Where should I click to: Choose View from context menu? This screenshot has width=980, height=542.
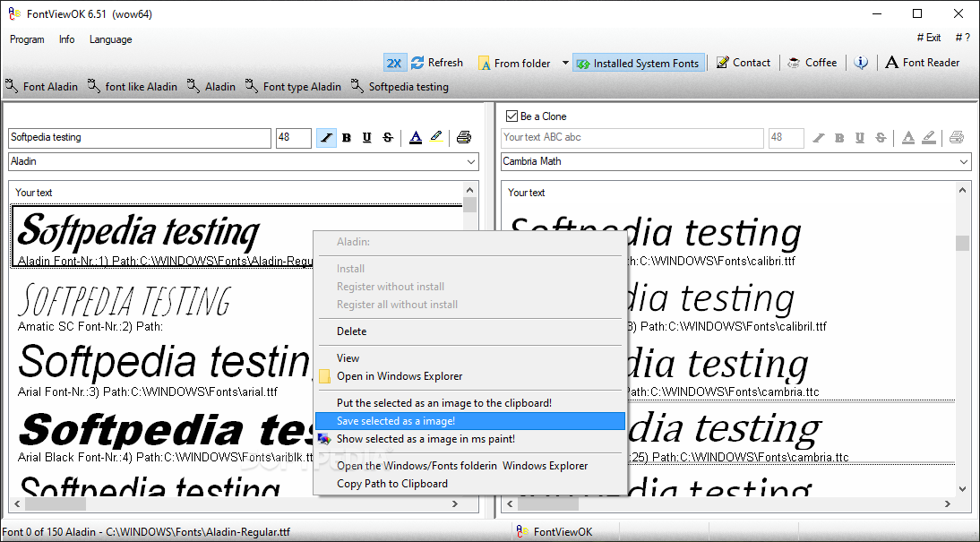[x=470, y=358]
